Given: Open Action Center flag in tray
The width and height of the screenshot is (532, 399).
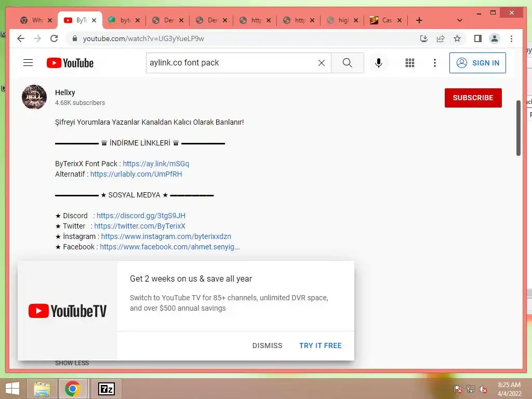Looking at the screenshot, I should (458, 389).
